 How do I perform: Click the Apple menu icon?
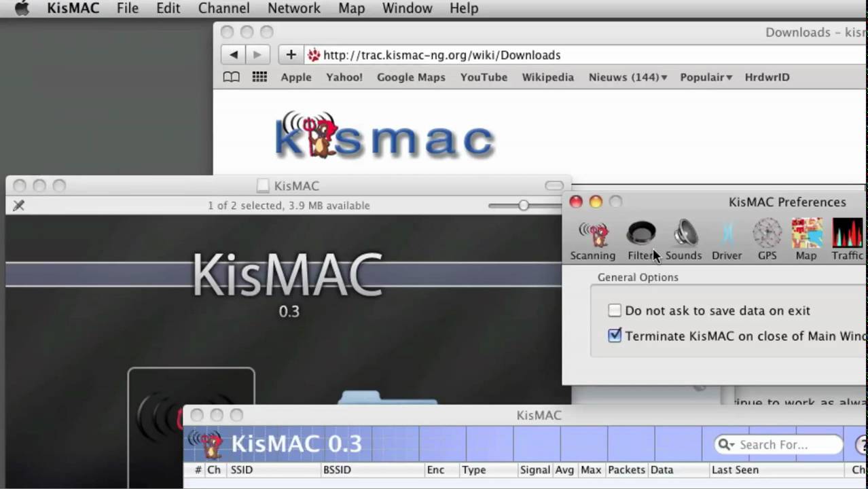(x=22, y=8)
